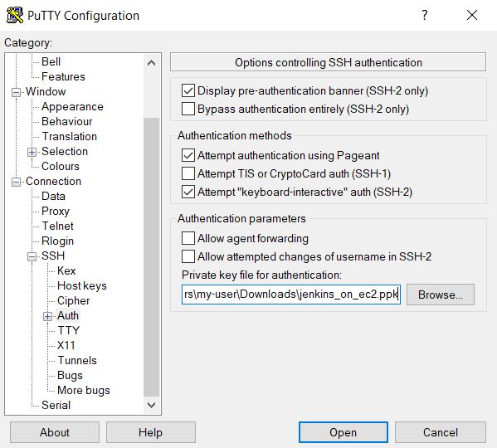Click the question mark help button

click(x=425, y=15)
